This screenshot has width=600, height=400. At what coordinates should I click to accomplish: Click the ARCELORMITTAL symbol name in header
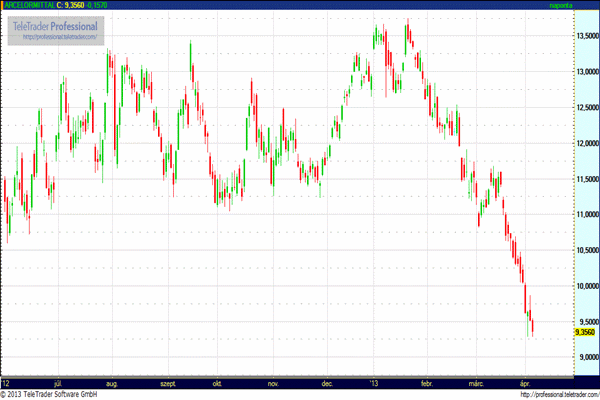click(x=29, y=5)
